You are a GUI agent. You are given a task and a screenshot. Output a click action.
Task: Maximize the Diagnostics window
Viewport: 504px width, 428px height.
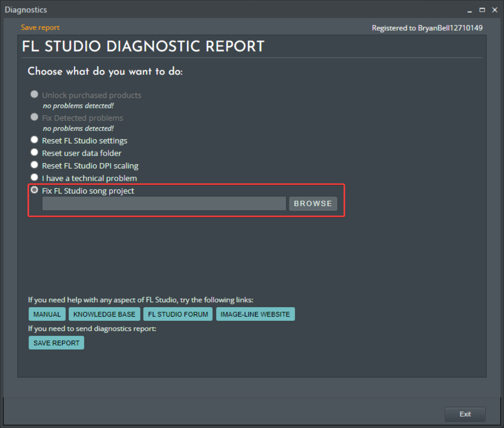pos(482,10)
